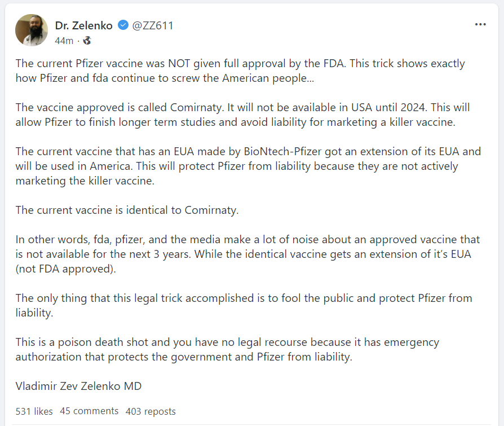This screenshot has width=504, height=426.
Task: Open the 45 comments
Action: pos(89,411)
